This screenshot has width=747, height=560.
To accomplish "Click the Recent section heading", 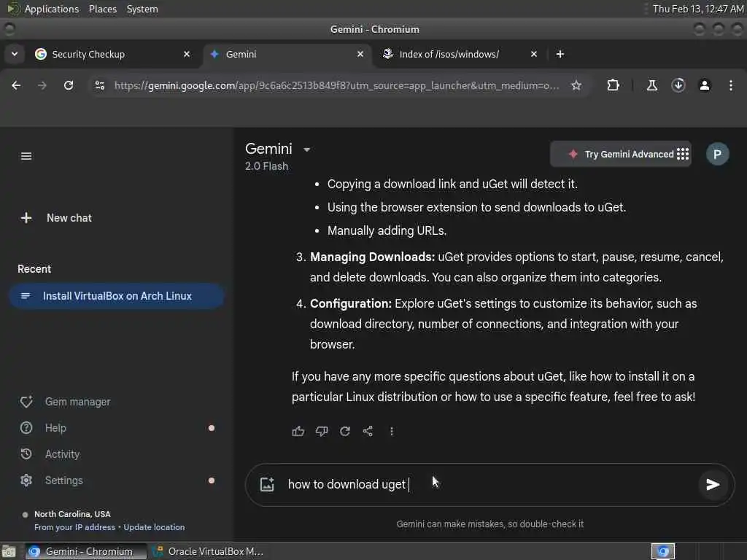I will (x=34, y=269).
